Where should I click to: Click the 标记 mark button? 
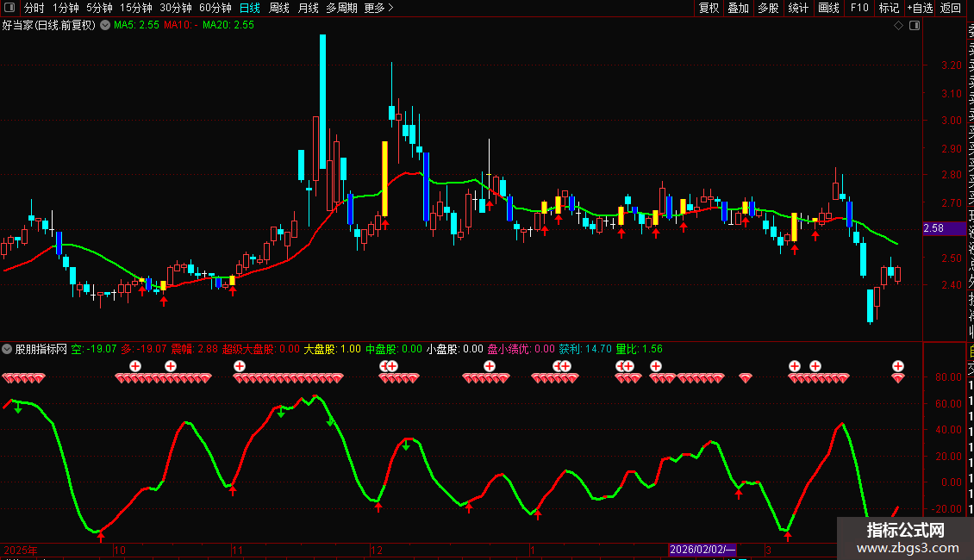click(889, 8)
